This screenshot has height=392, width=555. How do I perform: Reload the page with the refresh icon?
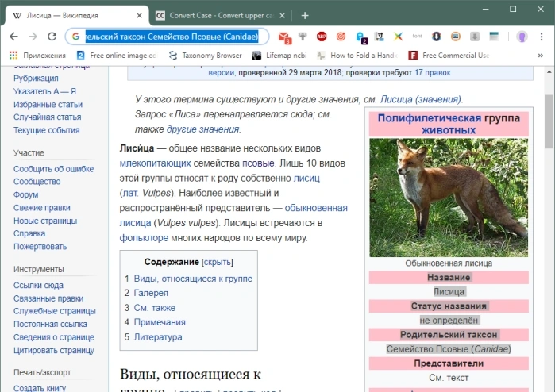[52, 37]
